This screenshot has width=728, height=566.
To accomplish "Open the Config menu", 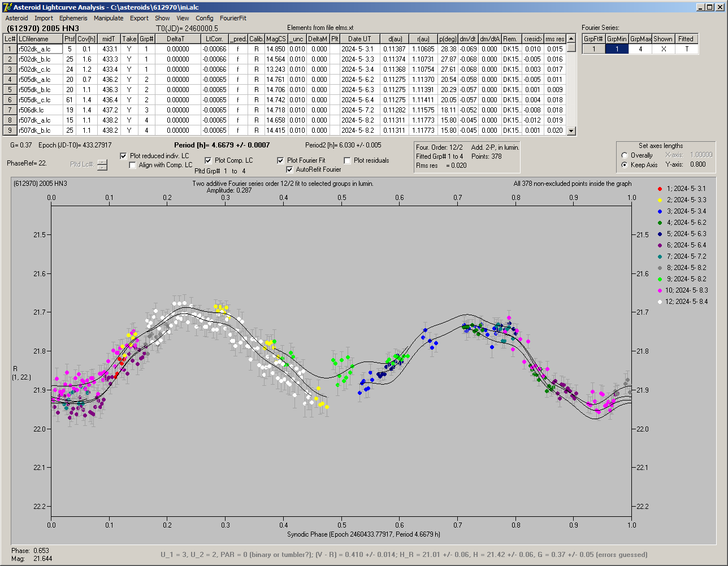I will point(205,18).
